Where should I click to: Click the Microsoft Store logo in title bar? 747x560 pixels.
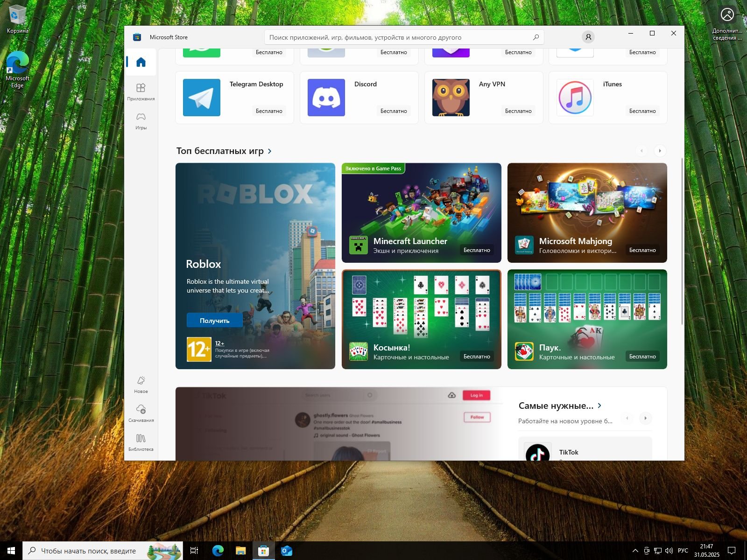click(137, 37)
